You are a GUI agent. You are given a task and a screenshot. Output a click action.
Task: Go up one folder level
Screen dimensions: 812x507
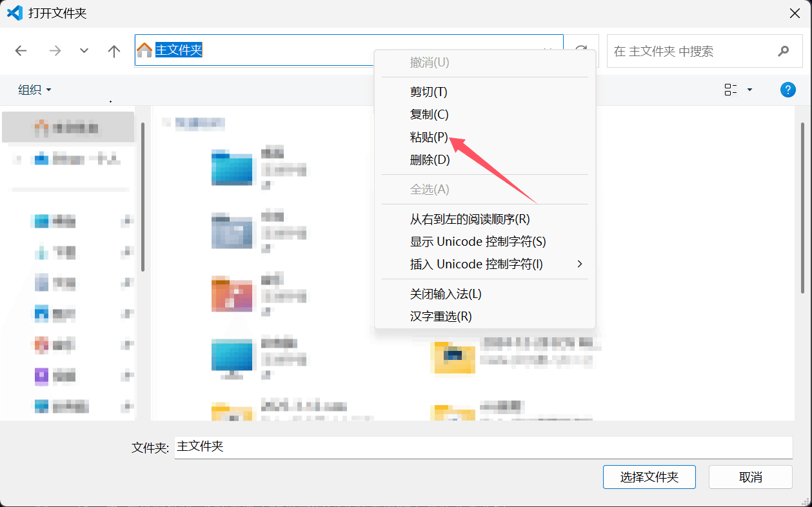114,51
